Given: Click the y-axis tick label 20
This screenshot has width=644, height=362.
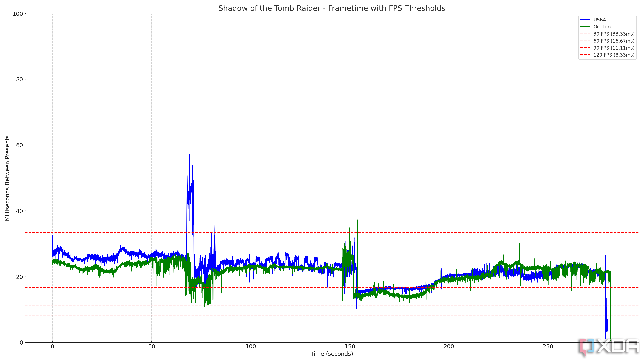Looking at the screenshot, I should (x=19, y=277).
